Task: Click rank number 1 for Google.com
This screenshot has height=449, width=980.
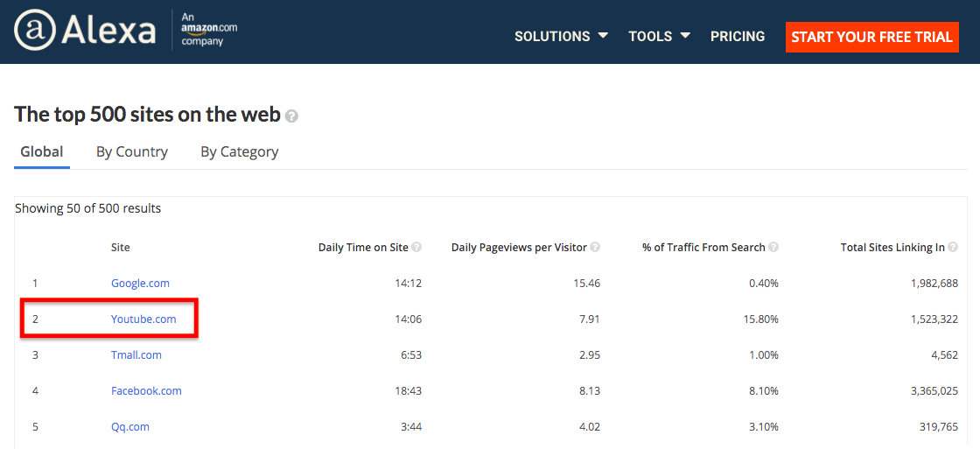Action: click(35, 284)
